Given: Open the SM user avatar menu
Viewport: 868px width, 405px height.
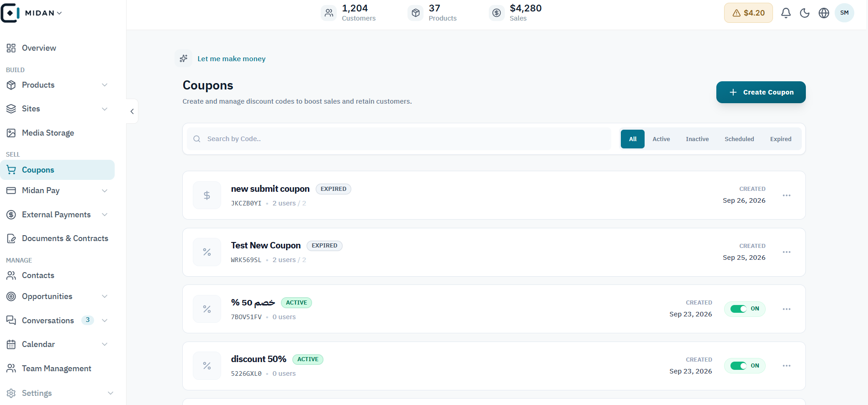Looking at the screenshot, I should [844, 13].
